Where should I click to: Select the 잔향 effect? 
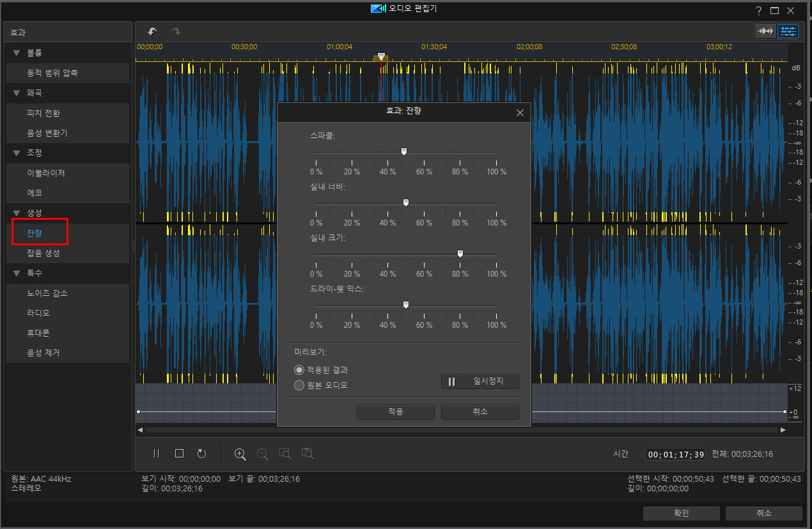point(68,233)
